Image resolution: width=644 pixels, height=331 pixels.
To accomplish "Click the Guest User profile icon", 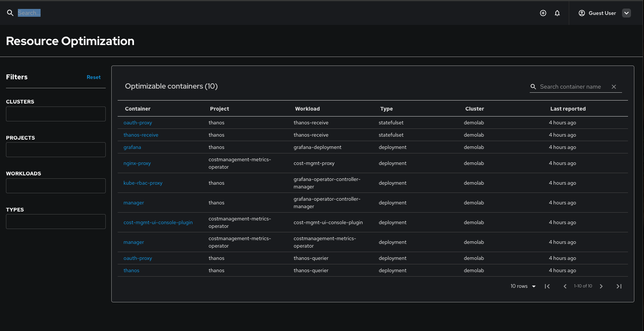I will click(582, 13).
